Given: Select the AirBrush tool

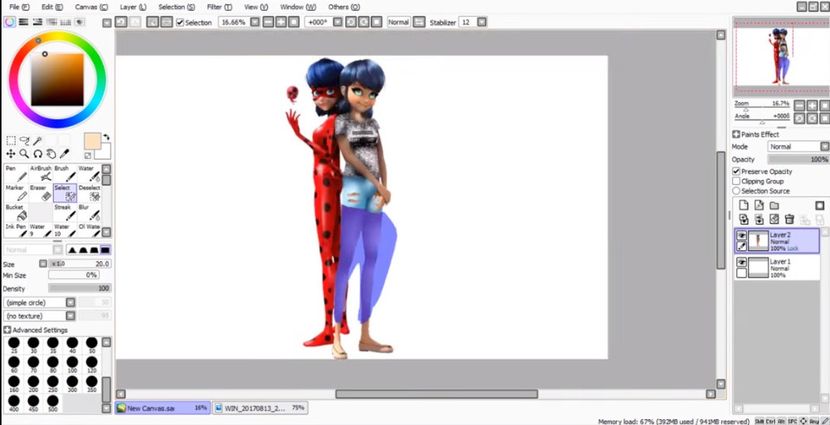Looking at the screenshot, I should point(40,173).
